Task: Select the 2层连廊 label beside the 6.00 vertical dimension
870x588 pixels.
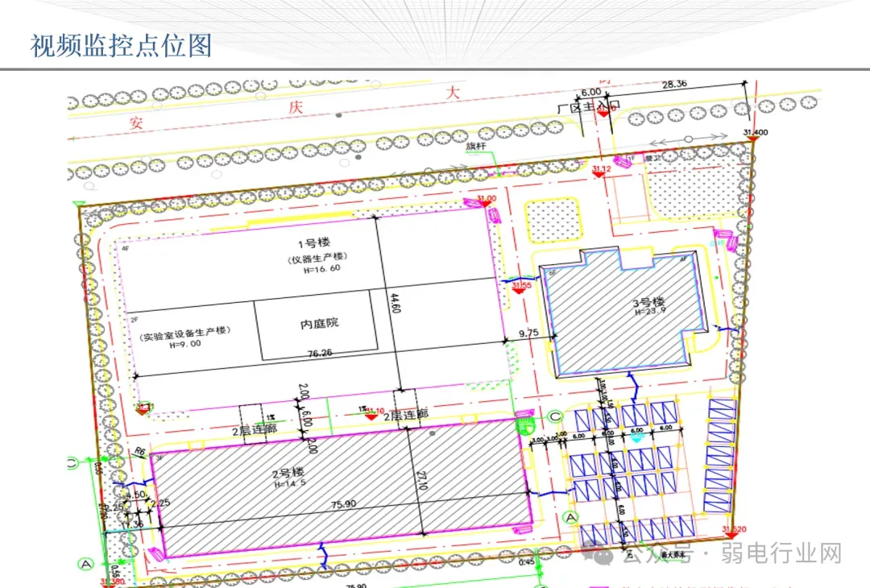Action: pyautogui.click(x=254, y=429)
